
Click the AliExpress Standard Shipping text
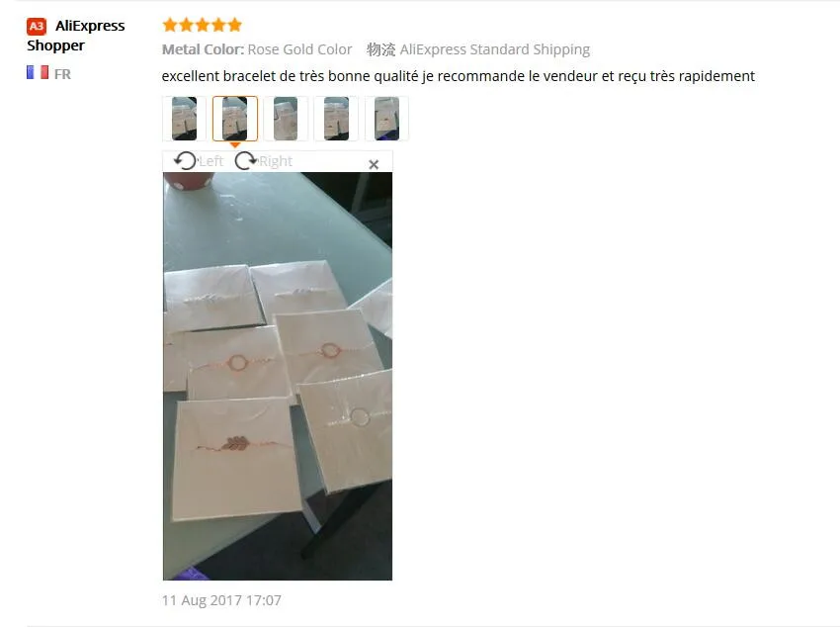(x=494, y=49)
